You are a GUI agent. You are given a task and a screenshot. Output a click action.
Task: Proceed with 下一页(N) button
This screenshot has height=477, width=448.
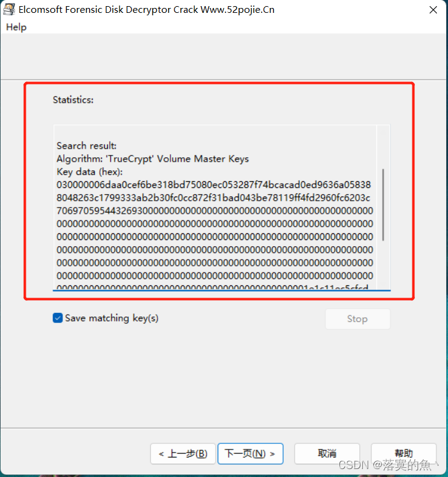[x=250, y=454]
